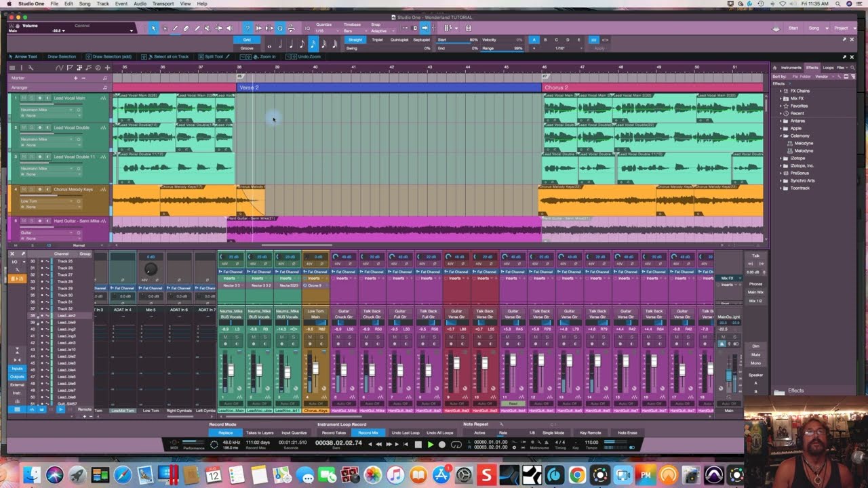The width and height of the screenshot is (868, 488).
Task: Select the Listen tool speaker icon
Action: [230, 28]
